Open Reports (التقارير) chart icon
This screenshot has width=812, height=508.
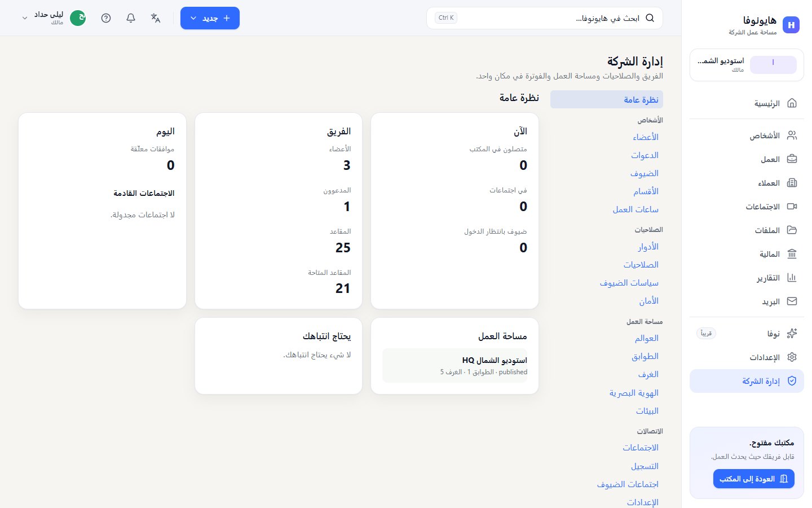coord(792,278)
